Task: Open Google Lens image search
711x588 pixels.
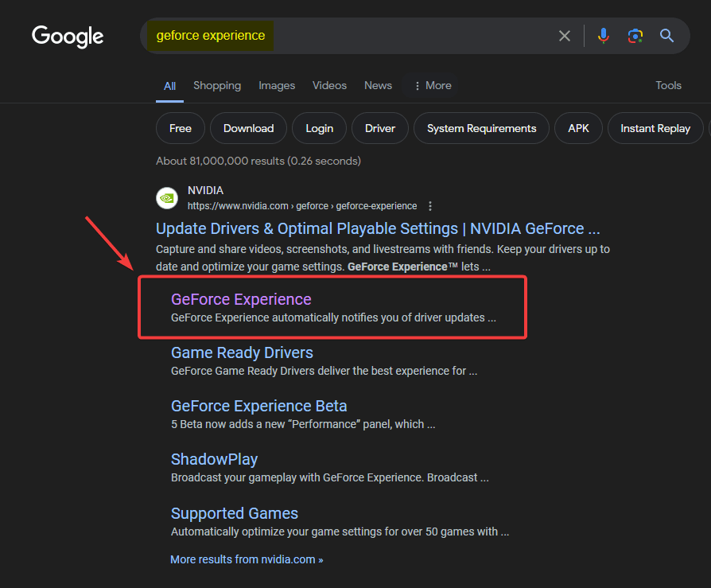Action: click(635, 36)
